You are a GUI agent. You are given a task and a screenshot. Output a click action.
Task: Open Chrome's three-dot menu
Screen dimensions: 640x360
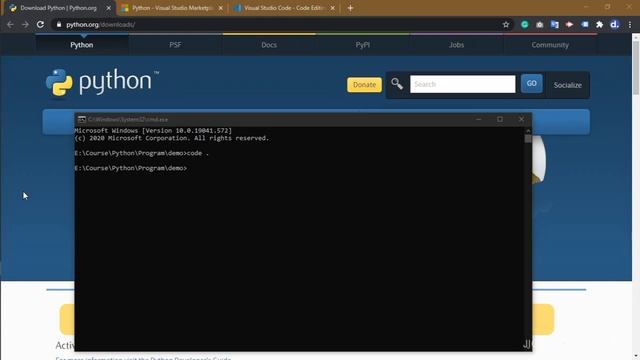[x=630, y=24]
